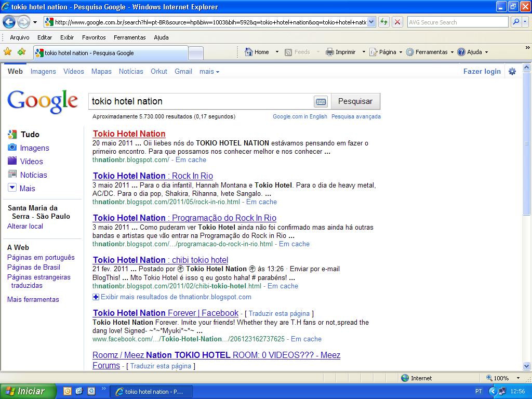The height and width of the screenshot is (399, 532).
Task: Click the PT language indicator in tray
Action: point(478,391)
